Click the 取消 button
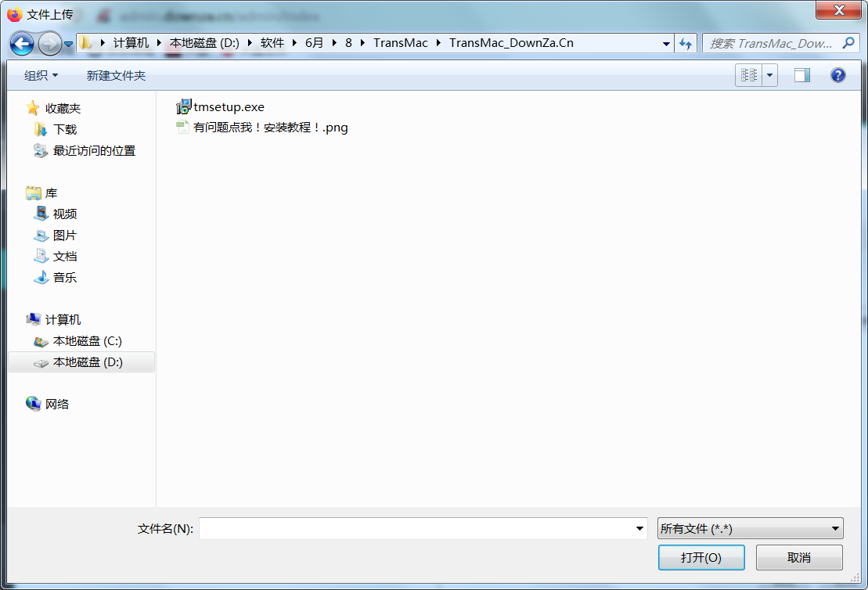This screenshot has height=590, width=868. coord(798,557)
